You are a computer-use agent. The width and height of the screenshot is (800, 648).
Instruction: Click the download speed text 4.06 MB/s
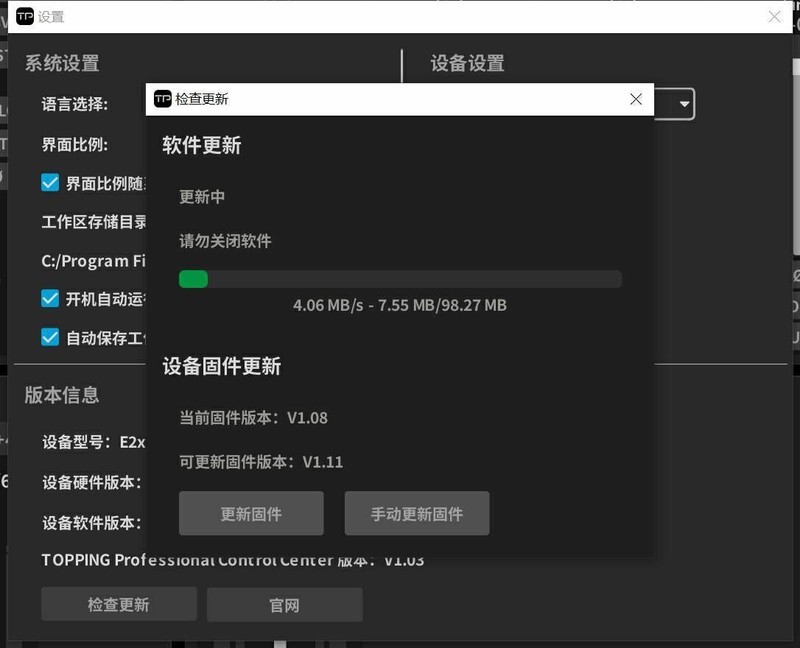pos(329,306)
